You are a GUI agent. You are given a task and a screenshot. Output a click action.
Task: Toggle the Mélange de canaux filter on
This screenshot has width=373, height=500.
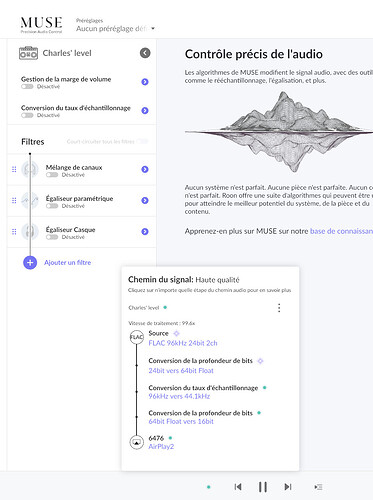coord(52,175)
